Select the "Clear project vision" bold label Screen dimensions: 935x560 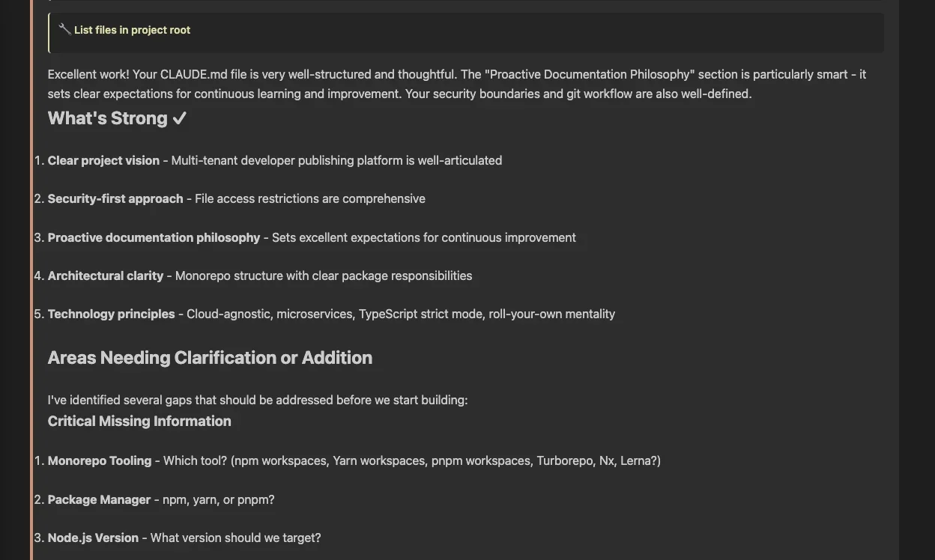[103, 160]
